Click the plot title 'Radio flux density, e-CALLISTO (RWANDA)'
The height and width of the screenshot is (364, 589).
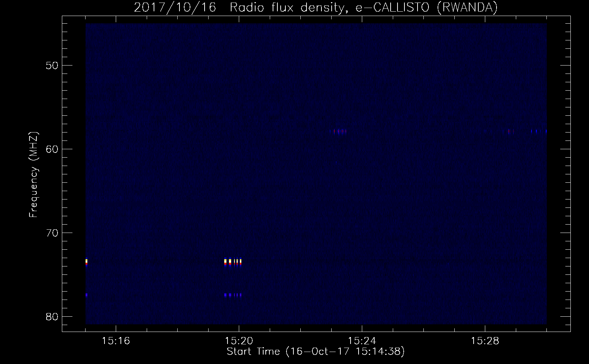click(x=364, y=7)
